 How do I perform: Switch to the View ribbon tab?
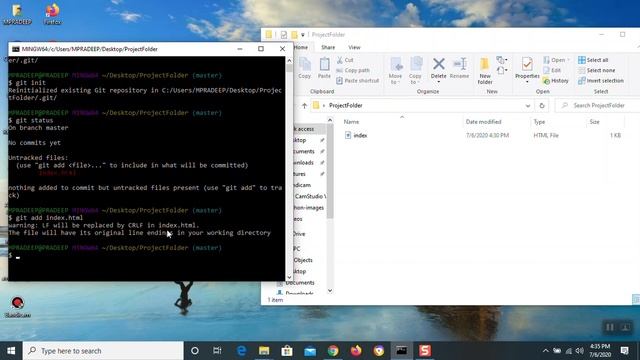pyautogui.click(x=354, y=47)
